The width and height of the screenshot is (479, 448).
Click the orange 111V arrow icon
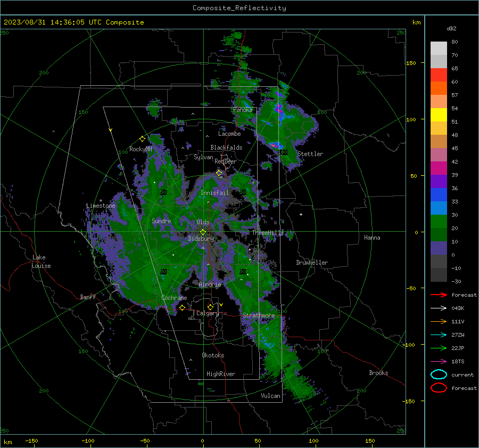439,321
